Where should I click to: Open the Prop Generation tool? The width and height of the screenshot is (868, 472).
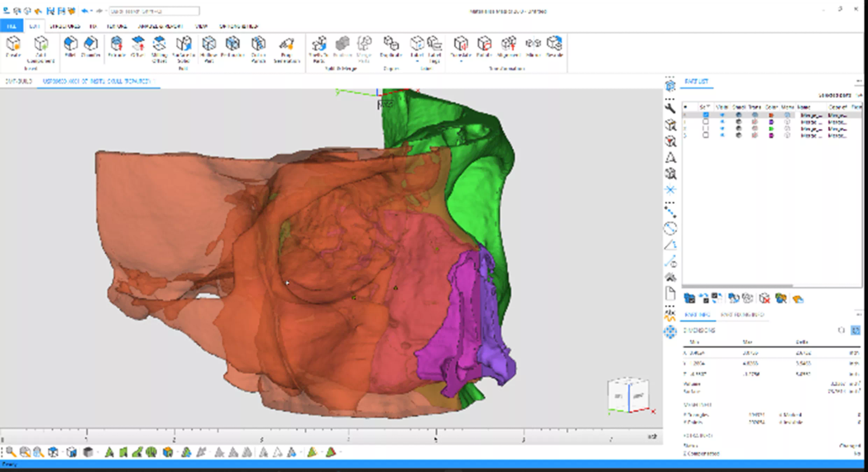tap(286, 49)
